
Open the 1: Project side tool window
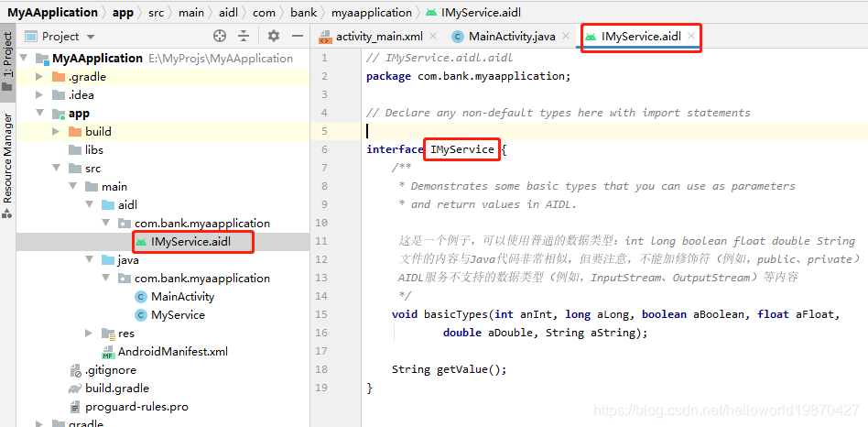7,60
